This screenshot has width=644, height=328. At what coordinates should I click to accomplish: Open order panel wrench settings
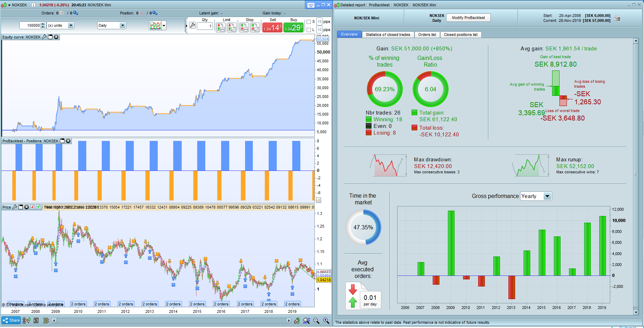pos(192,25)
